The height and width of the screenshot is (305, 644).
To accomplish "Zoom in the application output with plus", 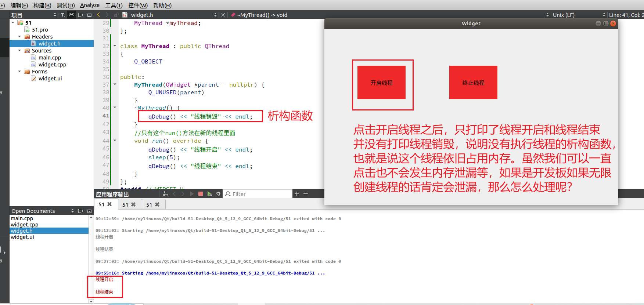I will pyautogui.click(x=297, y=194).
